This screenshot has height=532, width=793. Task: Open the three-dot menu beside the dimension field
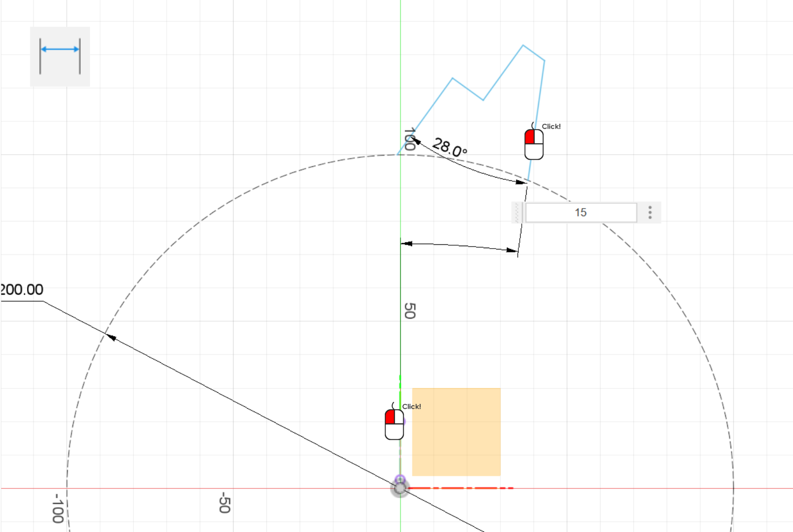[650, 212]
